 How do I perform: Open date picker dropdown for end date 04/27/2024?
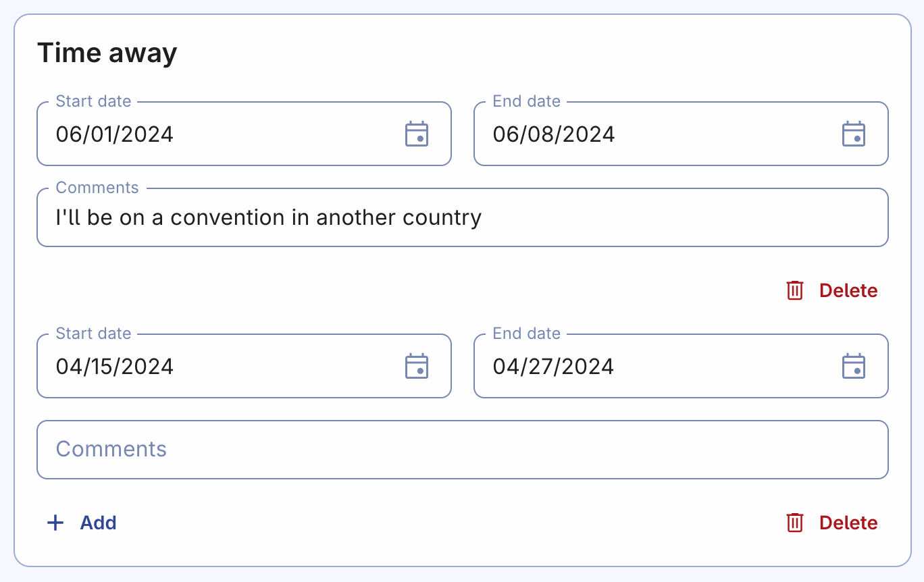(854, 366)
